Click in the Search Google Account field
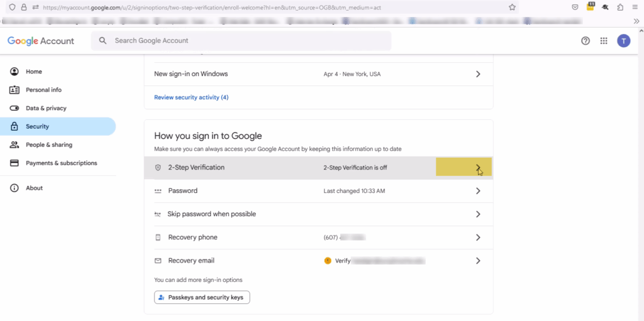The height and width of the screenshot is (321, 644). point(241,41)
